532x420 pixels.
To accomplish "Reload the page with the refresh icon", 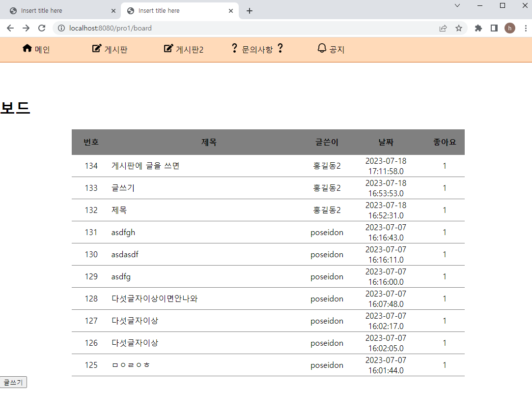I will click(x=42, y=28).
